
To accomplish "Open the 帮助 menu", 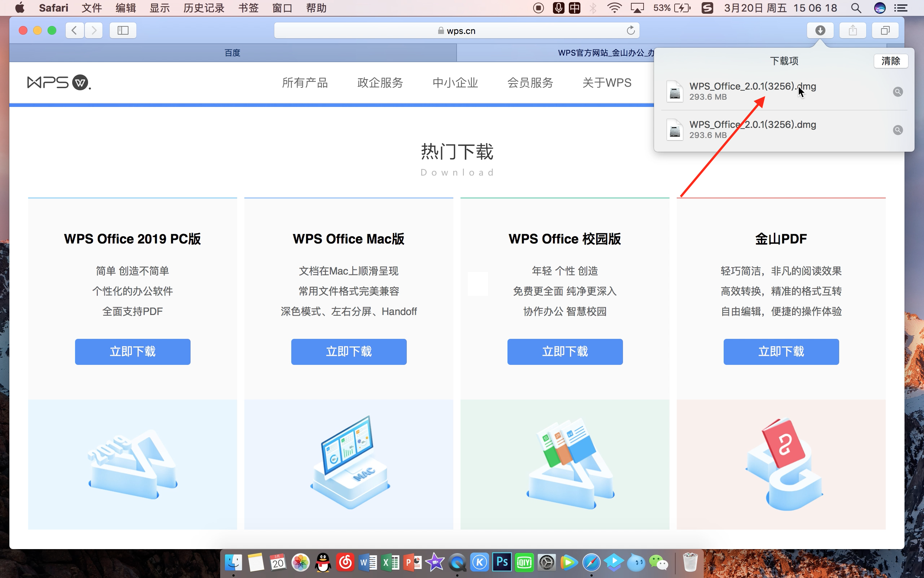I will 316,8.
